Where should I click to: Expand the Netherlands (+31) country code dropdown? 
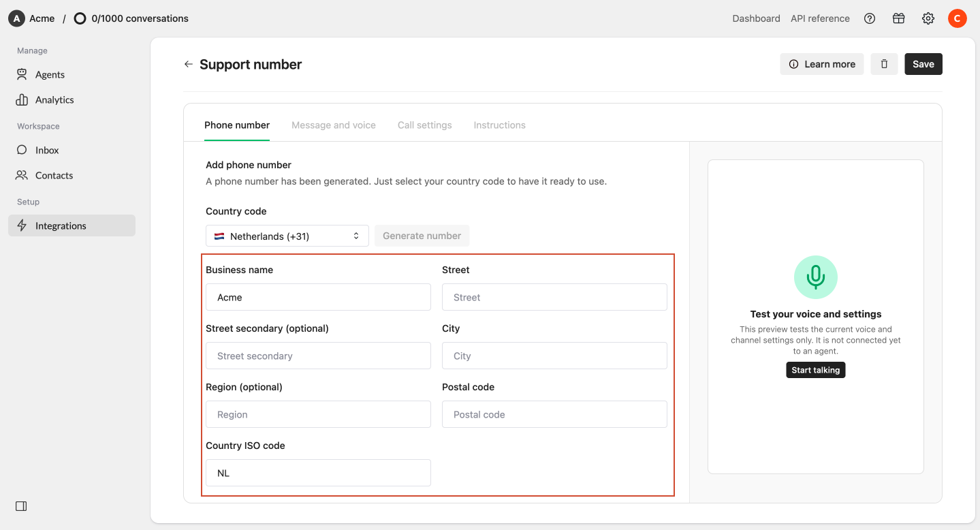coord(287,236)
